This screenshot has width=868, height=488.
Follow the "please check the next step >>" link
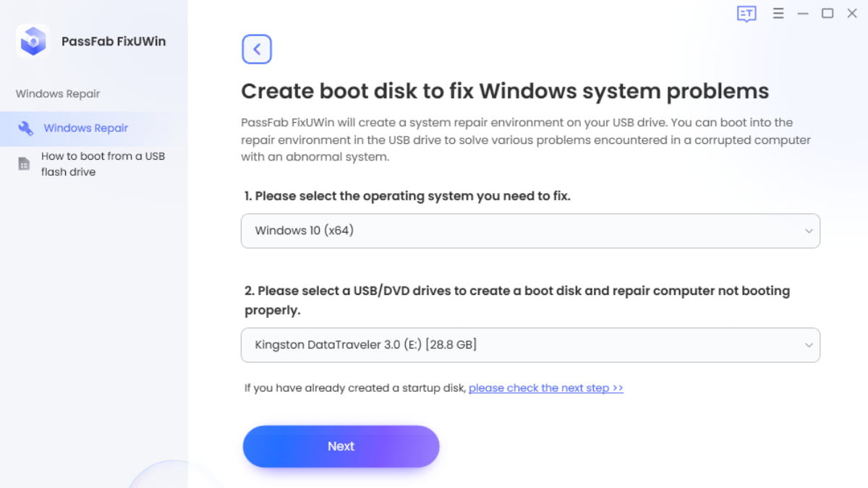(x=545, y=388)
